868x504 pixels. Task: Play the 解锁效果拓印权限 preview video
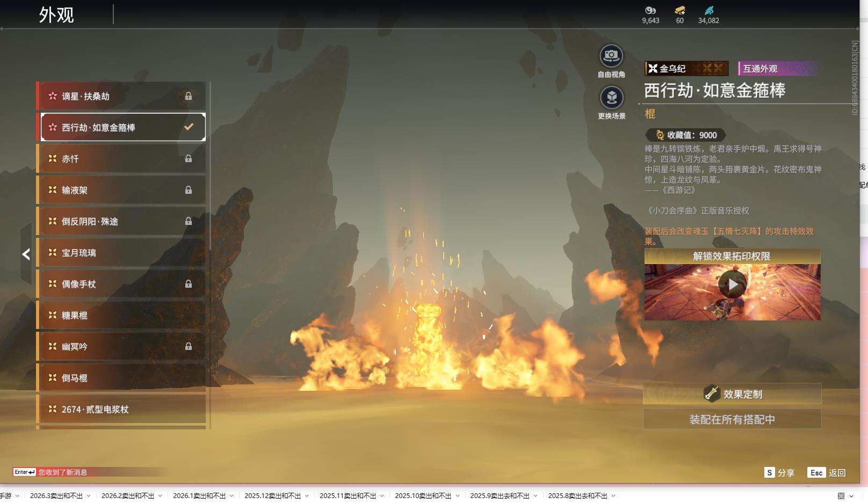[732, 284]
